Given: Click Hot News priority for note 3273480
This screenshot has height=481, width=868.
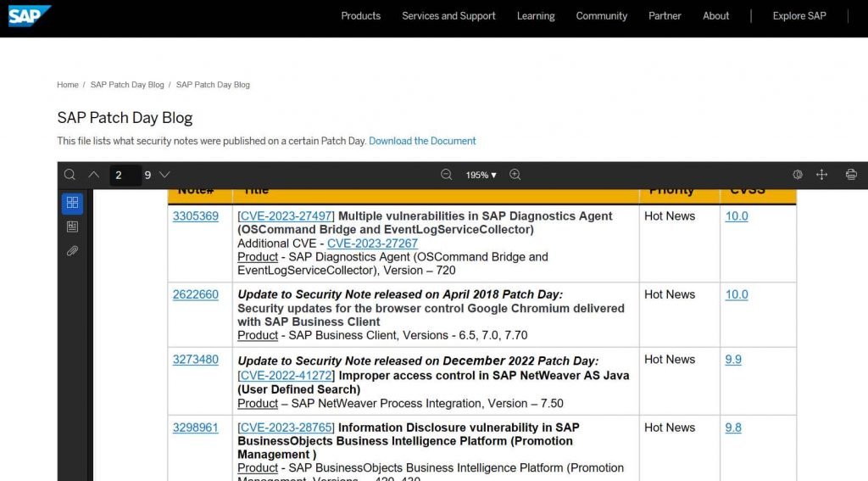Looking at the screenshot, I should 670,360.
